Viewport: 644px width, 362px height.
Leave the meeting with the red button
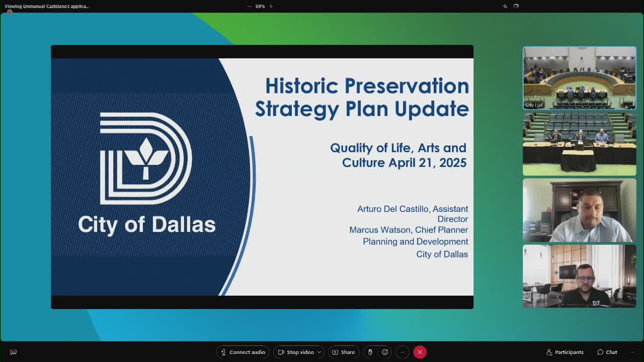coord(420,352)
